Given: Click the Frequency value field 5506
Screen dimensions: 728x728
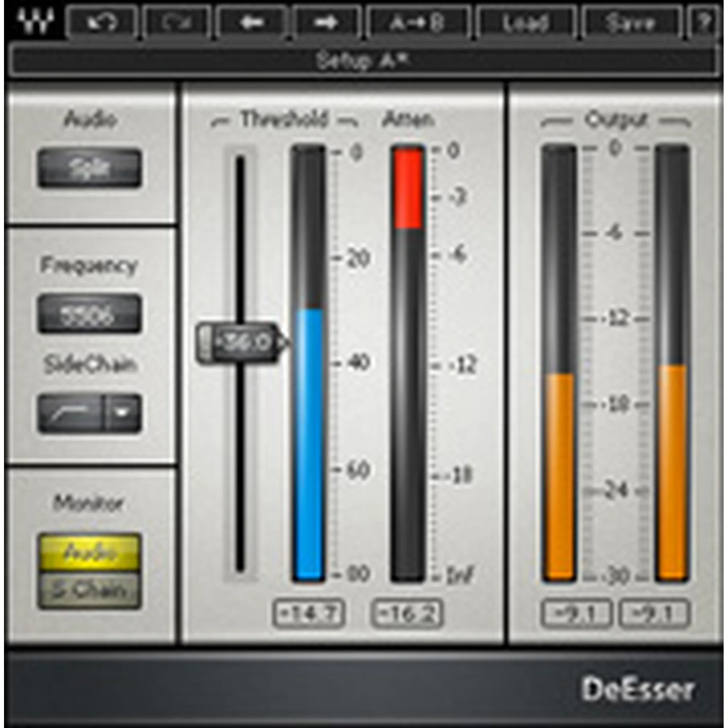Looking at the screenshot, I should tap(89, 314).
